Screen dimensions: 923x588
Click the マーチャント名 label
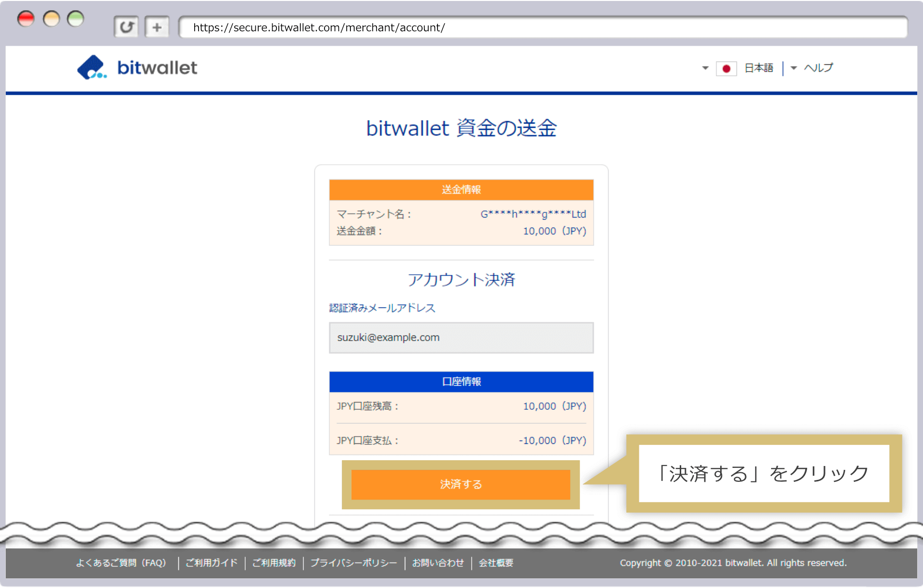374,214
